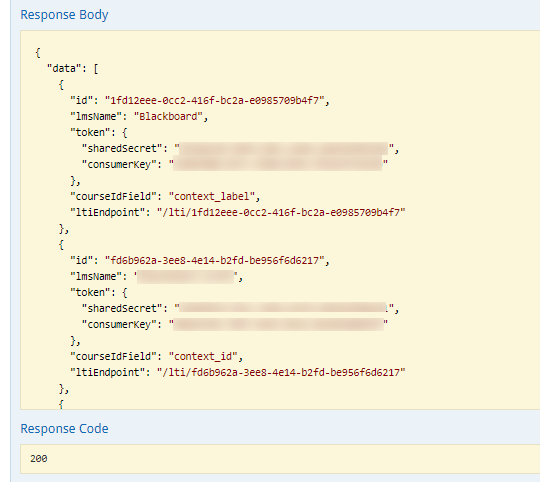
Task: Select the 200 response code value
Action: pyautogui.click(x=39, y=459)
